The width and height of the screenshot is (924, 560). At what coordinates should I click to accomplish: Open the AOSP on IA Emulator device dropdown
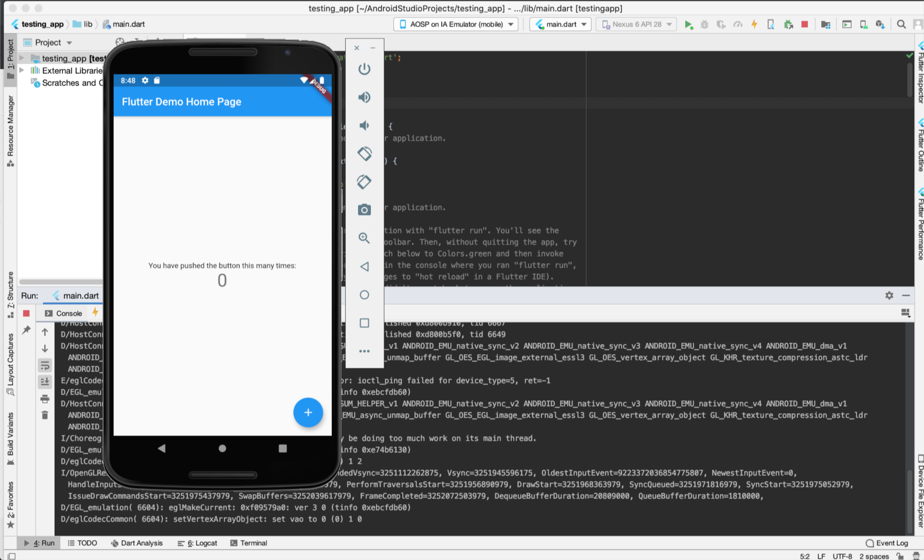coord(455,24)
